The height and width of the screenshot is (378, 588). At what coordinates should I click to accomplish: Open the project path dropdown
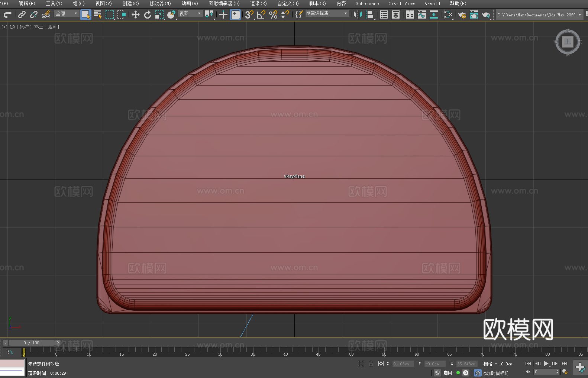pos(539,15)
